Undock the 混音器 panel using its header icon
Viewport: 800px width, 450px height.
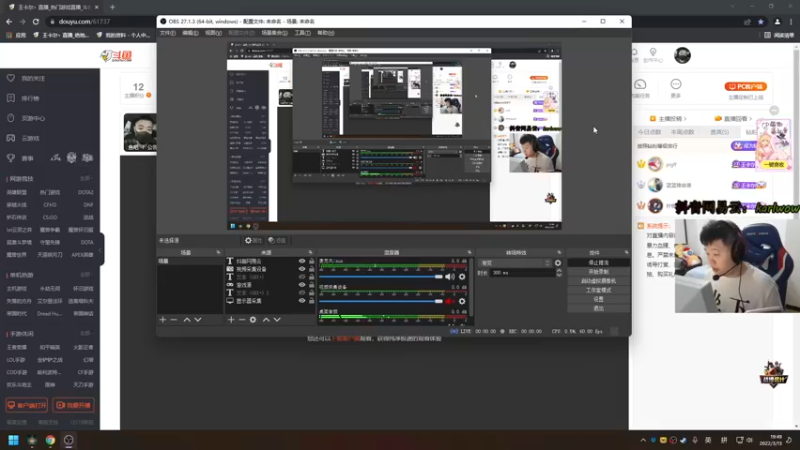click(x=469, y=253)
